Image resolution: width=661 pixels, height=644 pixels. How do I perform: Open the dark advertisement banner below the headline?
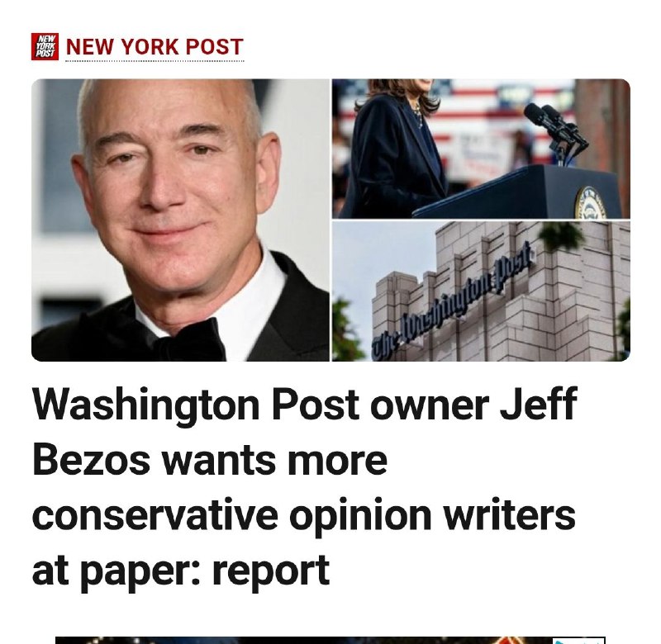(330, 640)
